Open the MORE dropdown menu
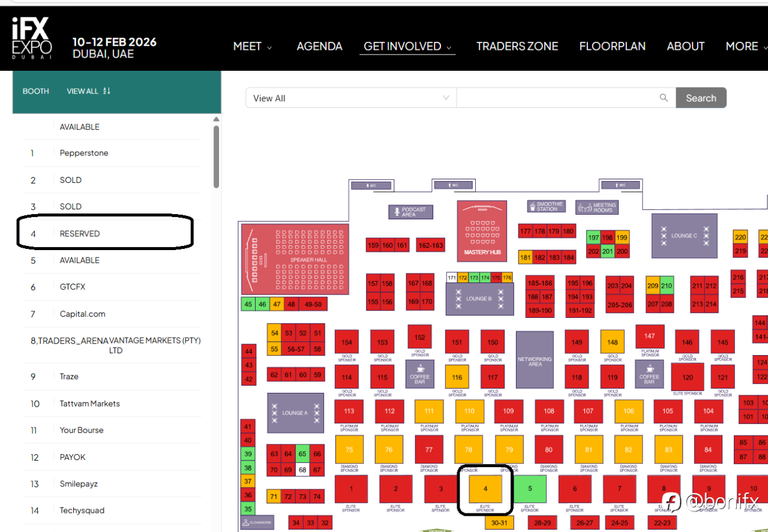Screen dimensions: 768x532 click(747, 46)
